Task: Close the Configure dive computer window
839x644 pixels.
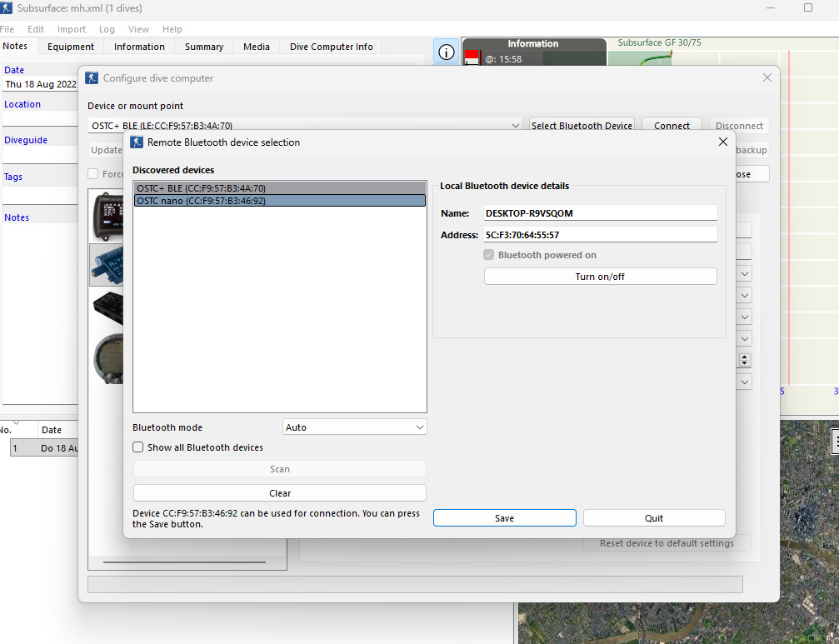Action: [767, 77]
